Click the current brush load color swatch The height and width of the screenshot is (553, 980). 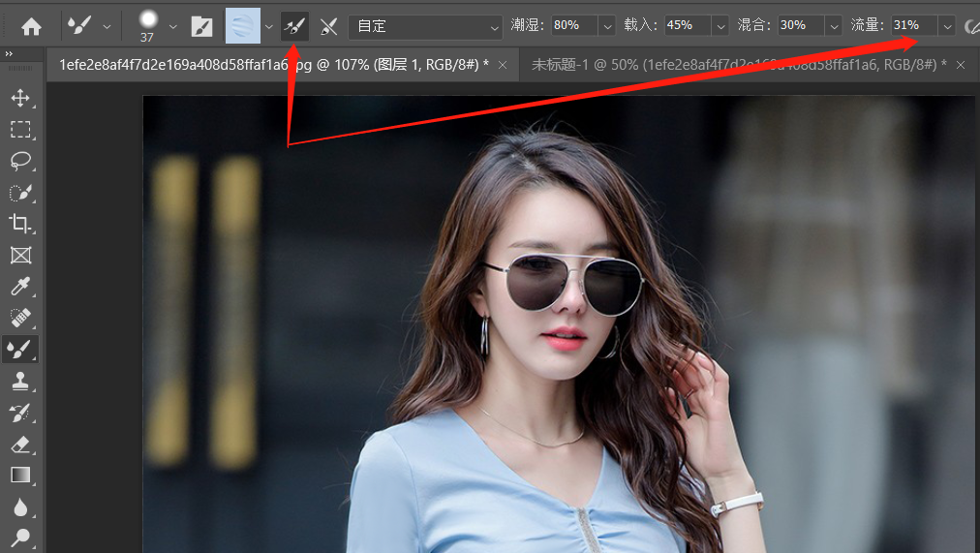pos(242,26)
